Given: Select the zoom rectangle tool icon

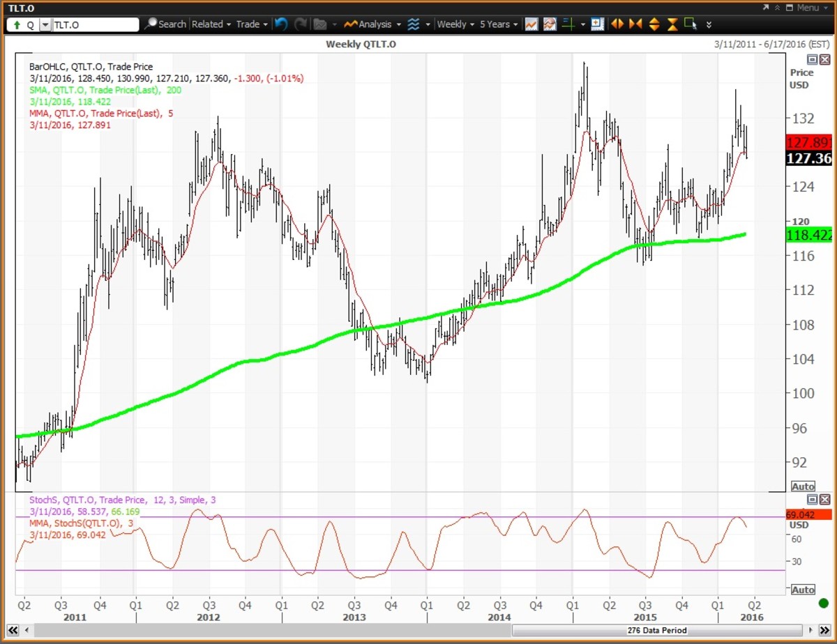Looking at the screenshot, I should 691,24.
